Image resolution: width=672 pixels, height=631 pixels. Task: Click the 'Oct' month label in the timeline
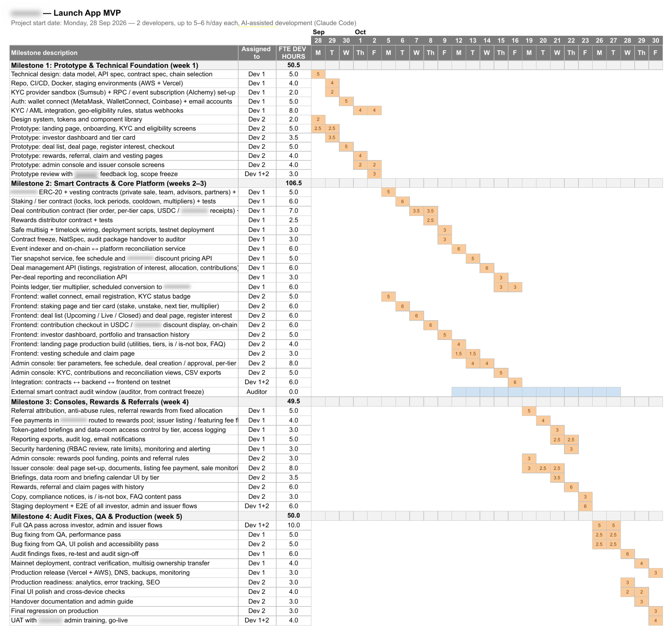click(x=360, y=32)
